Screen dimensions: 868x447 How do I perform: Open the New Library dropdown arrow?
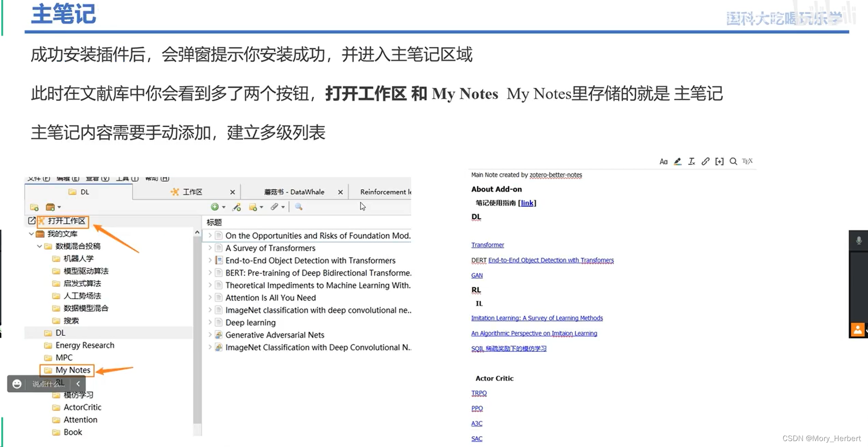pos(59,207)
